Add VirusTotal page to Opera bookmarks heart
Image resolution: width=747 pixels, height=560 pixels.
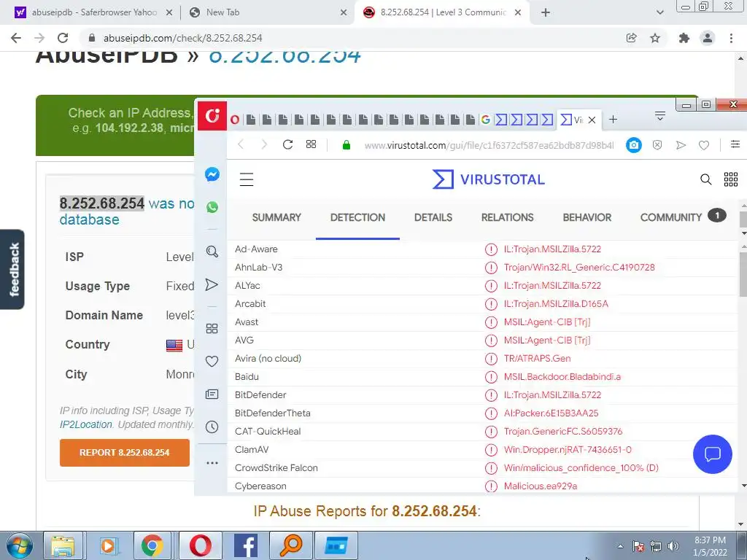pos(704,145)
